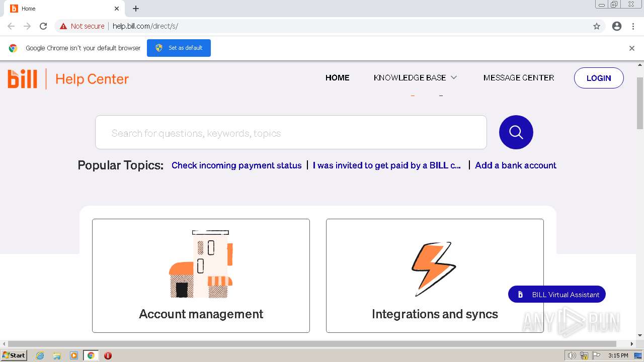
Task: Reload the current page
Action: tap(43, 26)
